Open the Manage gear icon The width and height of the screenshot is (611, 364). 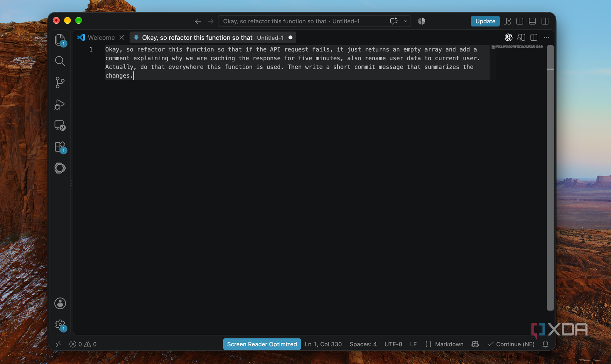[60, 325]
